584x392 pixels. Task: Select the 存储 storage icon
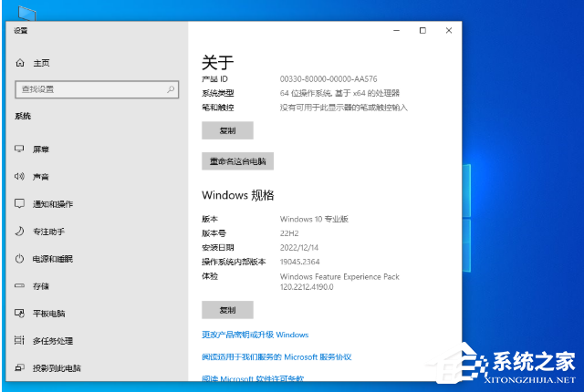(x=19, y=285)
